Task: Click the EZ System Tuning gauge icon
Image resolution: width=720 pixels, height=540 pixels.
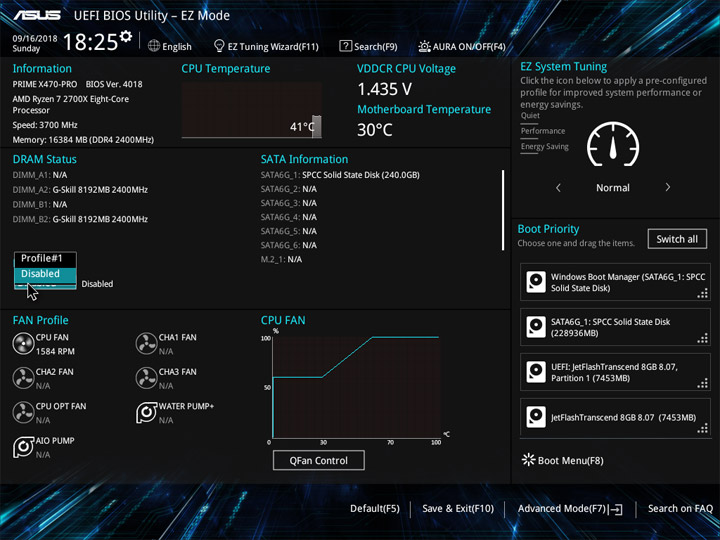Action: pos(613,144)
